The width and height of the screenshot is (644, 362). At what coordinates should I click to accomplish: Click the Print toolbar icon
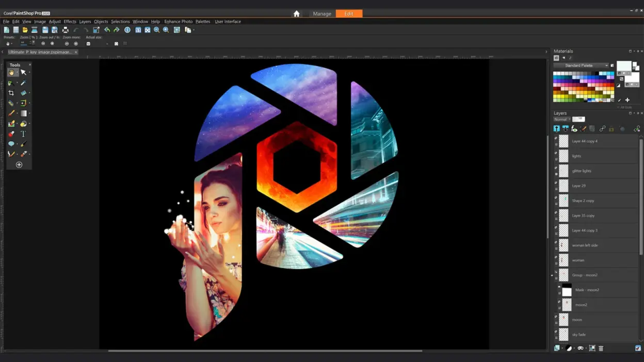[66, 30]
